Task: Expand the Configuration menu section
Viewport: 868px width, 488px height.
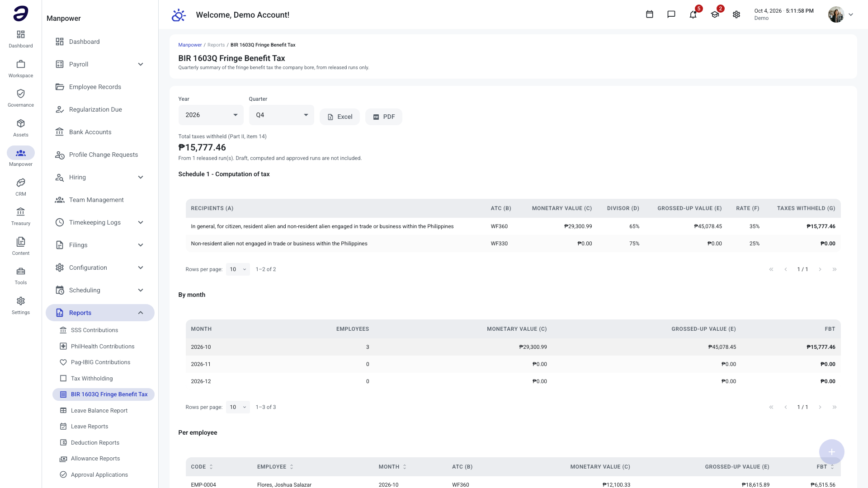Action: click(100, 267)
